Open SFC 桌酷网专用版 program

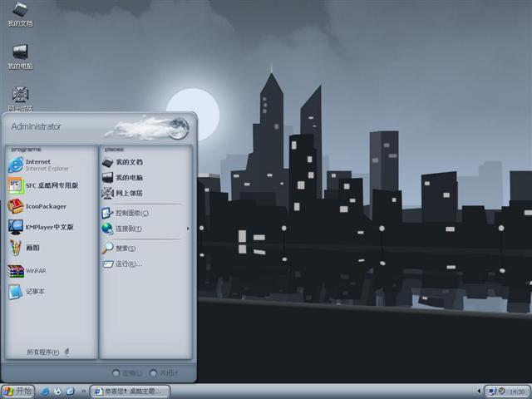coord(43,185)
